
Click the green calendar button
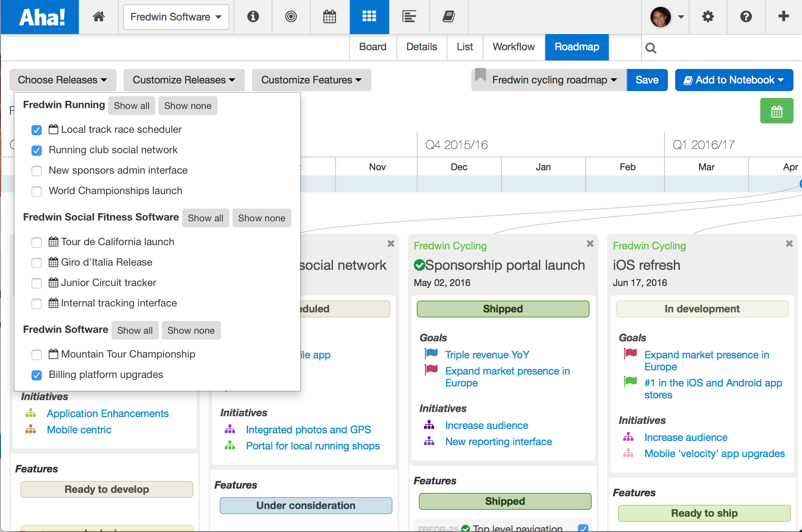click(x=777, y=111)
